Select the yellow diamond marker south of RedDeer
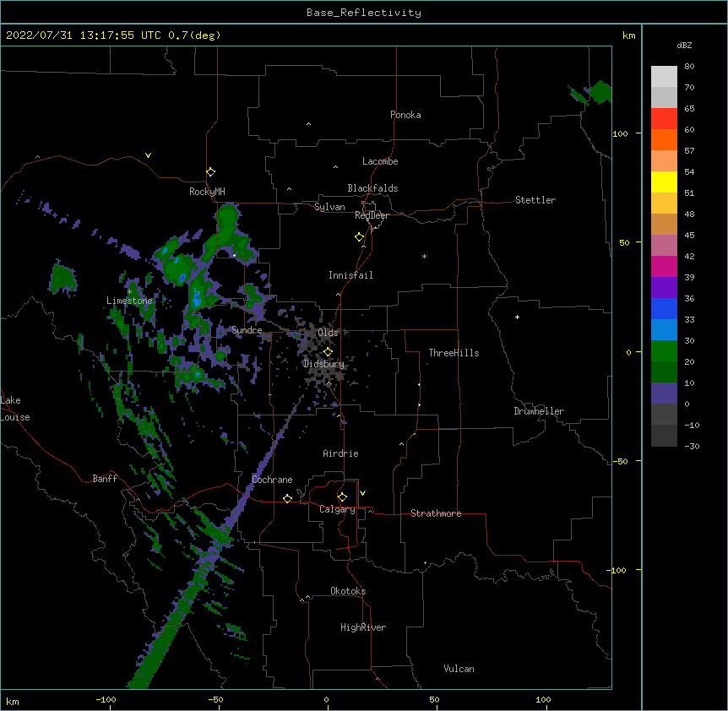 pyautogui.click(x=360, y=237)
